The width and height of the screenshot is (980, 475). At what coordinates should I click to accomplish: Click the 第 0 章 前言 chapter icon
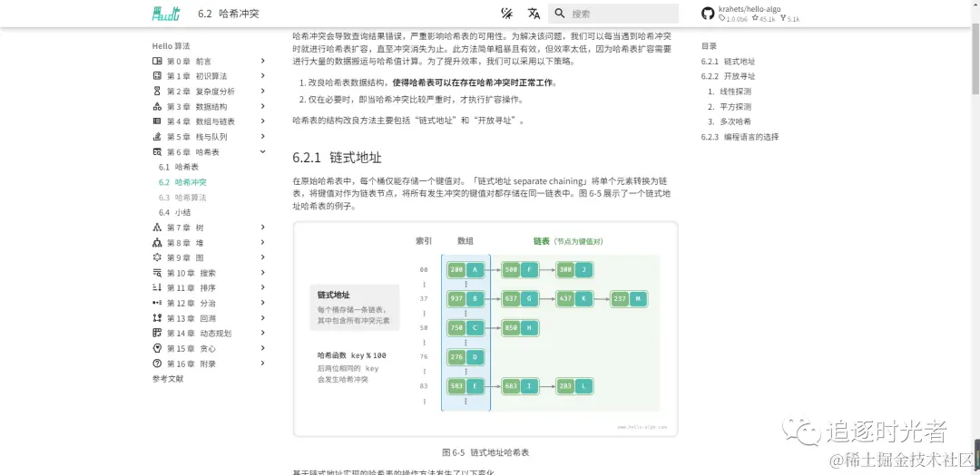157,61
